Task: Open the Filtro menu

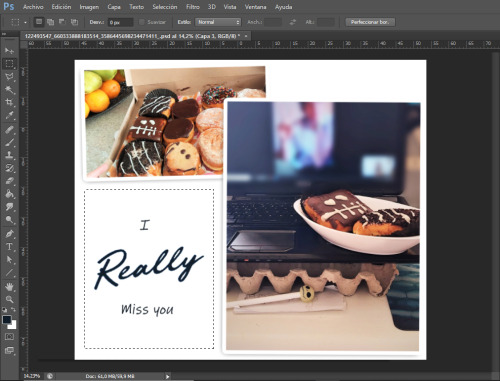Action: point(193,7)
